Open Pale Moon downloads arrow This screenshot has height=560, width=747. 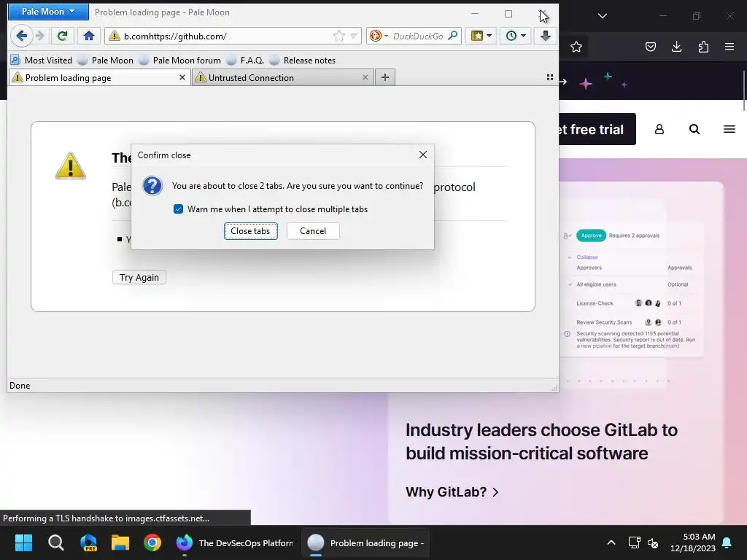coord(546,36)
